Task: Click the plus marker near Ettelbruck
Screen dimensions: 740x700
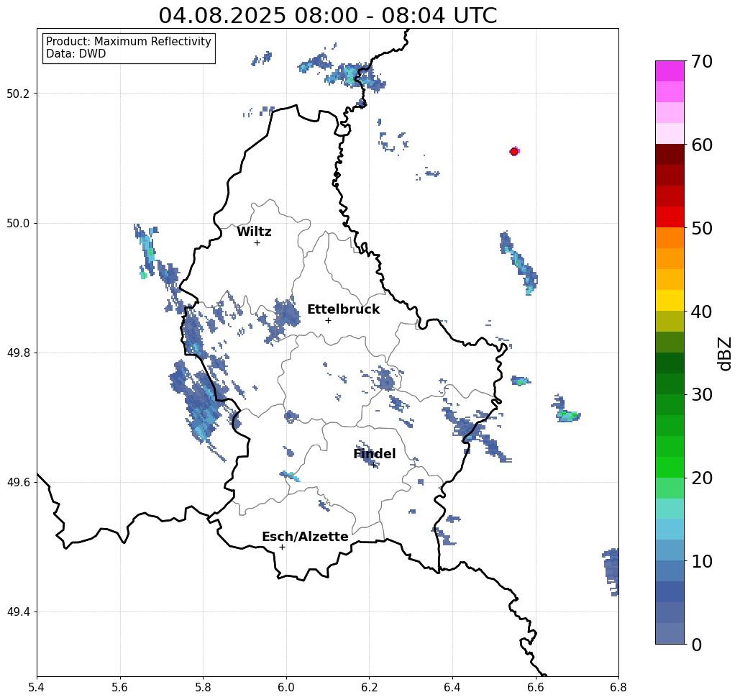Action: [328, 320]
